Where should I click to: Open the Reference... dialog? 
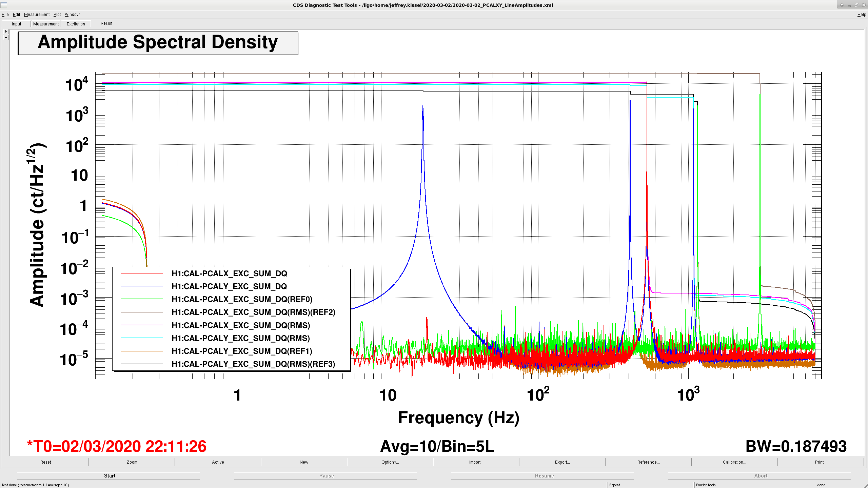(648, 462)
